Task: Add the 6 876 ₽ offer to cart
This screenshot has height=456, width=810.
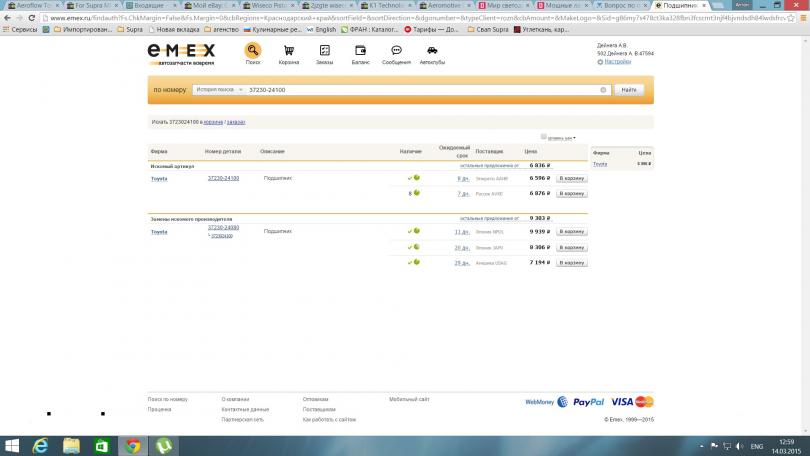Action: coord(571,194)
